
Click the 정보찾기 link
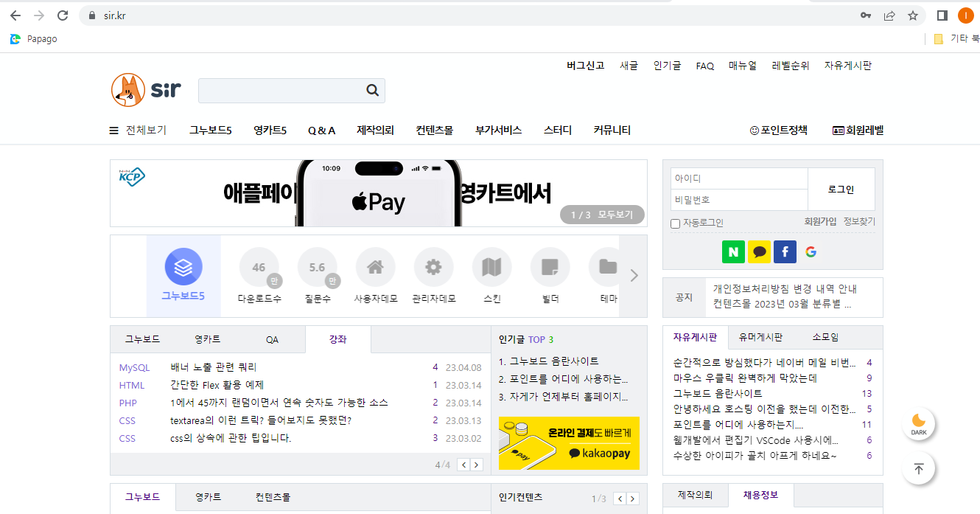tap(859, 222)
